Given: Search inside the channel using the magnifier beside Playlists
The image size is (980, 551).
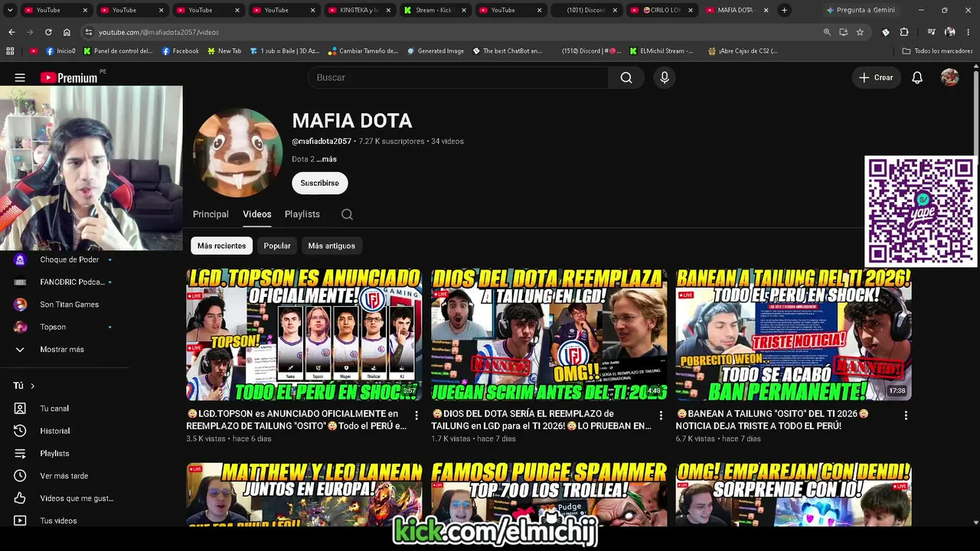Looking at the screenshot, I should click(347, 214).
